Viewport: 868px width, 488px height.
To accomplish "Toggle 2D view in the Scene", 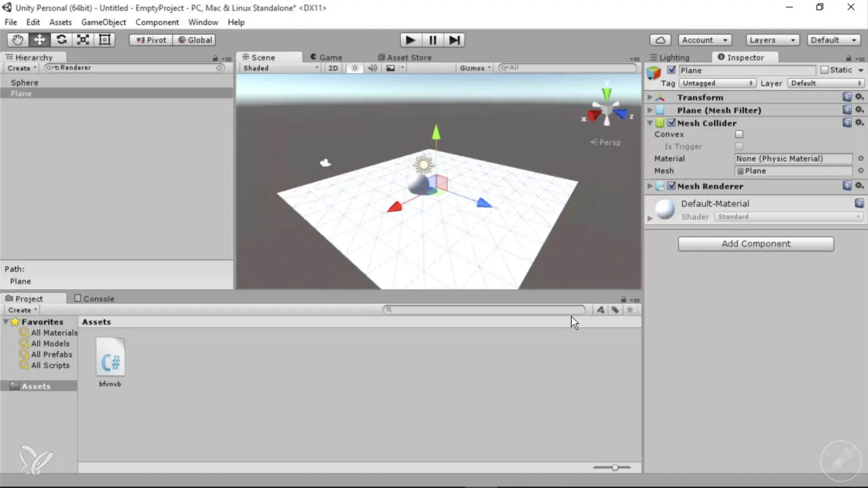I will 333,68.
